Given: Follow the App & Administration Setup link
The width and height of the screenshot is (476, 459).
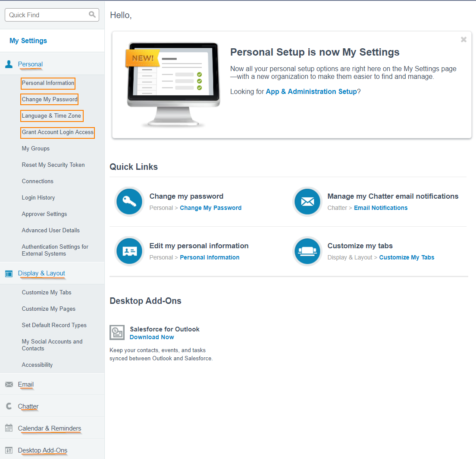Looking at the screenshot, I should pyautogui.click(x=311, y=92).
